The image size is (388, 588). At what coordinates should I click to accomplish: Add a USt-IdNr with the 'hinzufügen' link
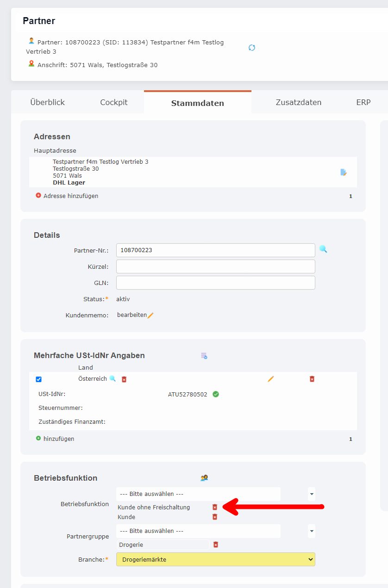[58, 439]
